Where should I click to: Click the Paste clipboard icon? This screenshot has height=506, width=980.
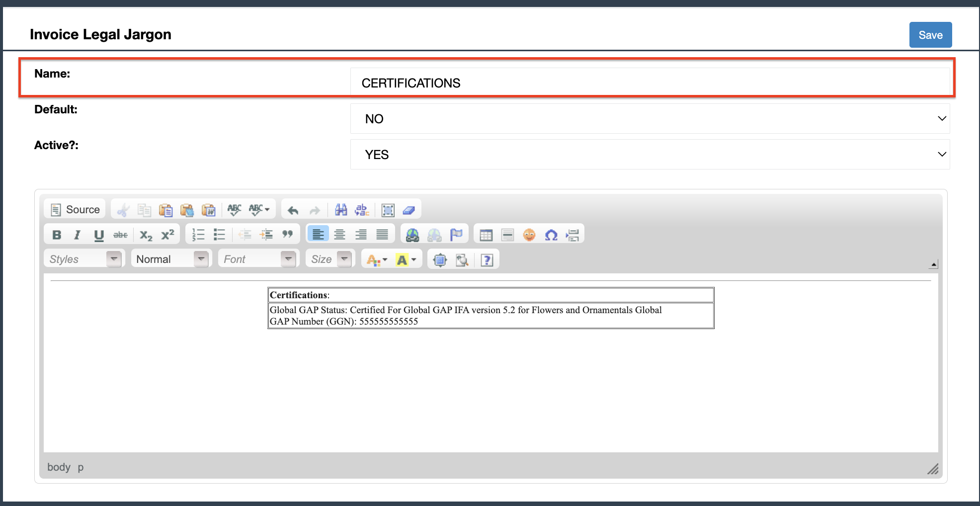(x=165, y=210)
